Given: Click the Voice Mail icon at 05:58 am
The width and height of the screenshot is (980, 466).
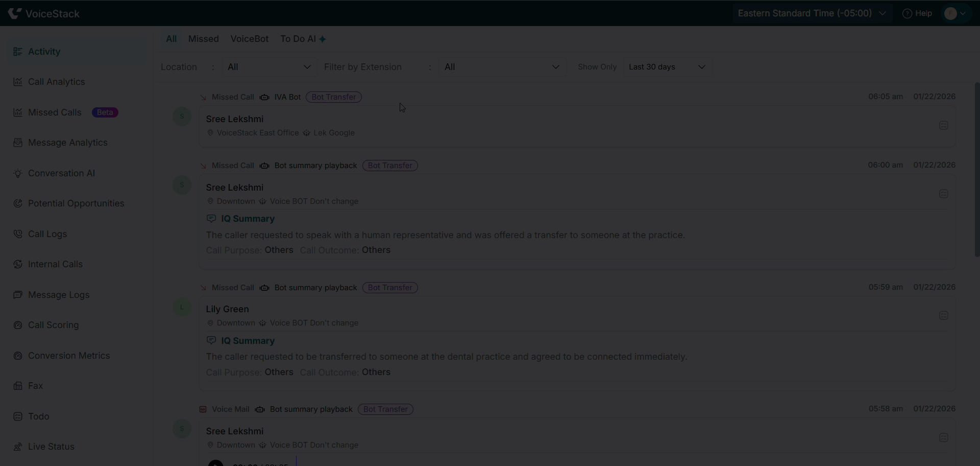Looking at the screenshot, I should pyautogui.click(x=203, y=409).
